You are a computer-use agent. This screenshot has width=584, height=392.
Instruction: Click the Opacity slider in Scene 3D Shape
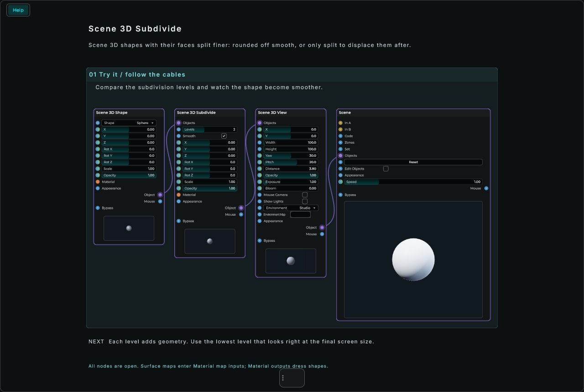[x=129, y=175]
